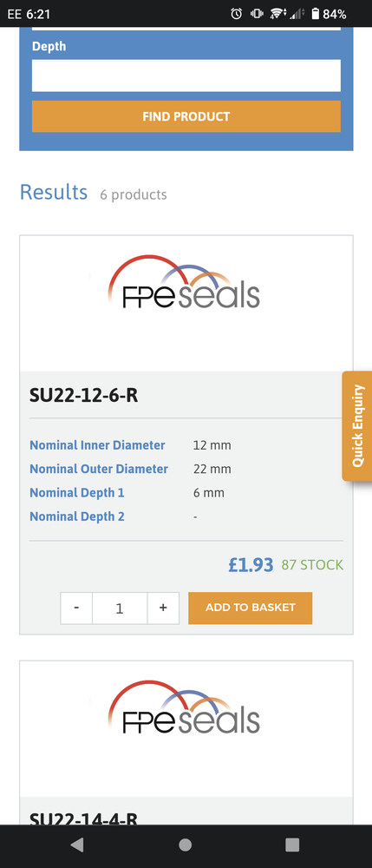Click the second product's FPE Seals logo
372x868 pixels.
coord(184,707)
